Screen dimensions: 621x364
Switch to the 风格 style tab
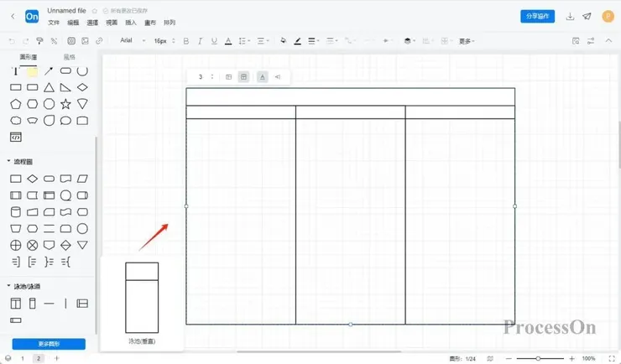coord(70,57)
